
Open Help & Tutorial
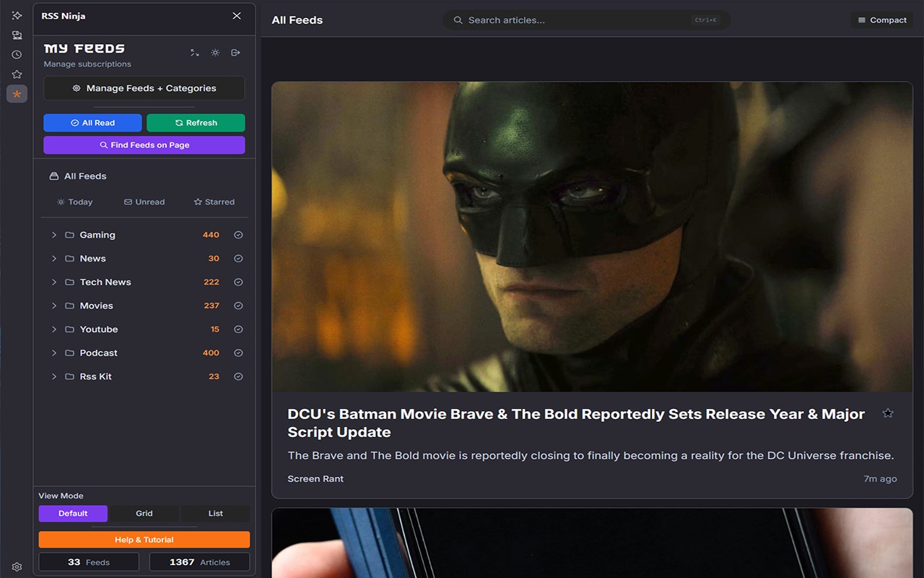click(144, 540)
